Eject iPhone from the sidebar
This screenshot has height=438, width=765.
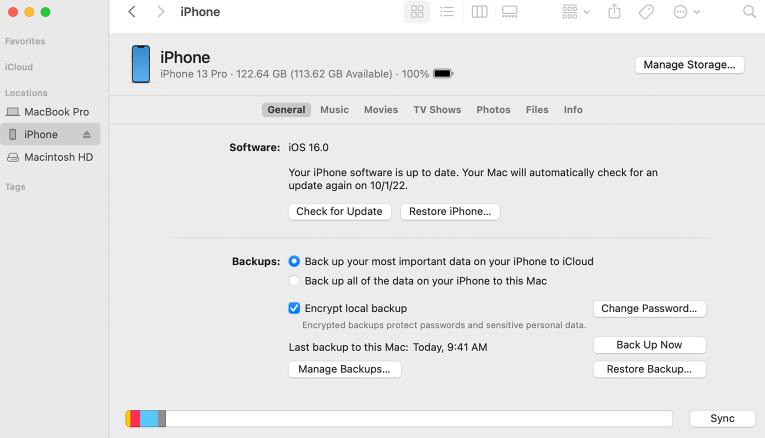point(87,135)
